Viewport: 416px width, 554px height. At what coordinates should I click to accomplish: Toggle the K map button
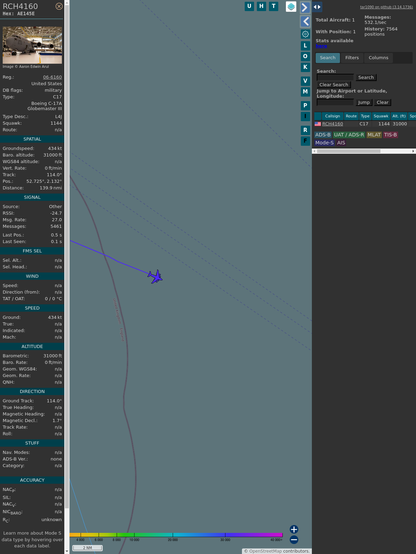pos(305,67)
